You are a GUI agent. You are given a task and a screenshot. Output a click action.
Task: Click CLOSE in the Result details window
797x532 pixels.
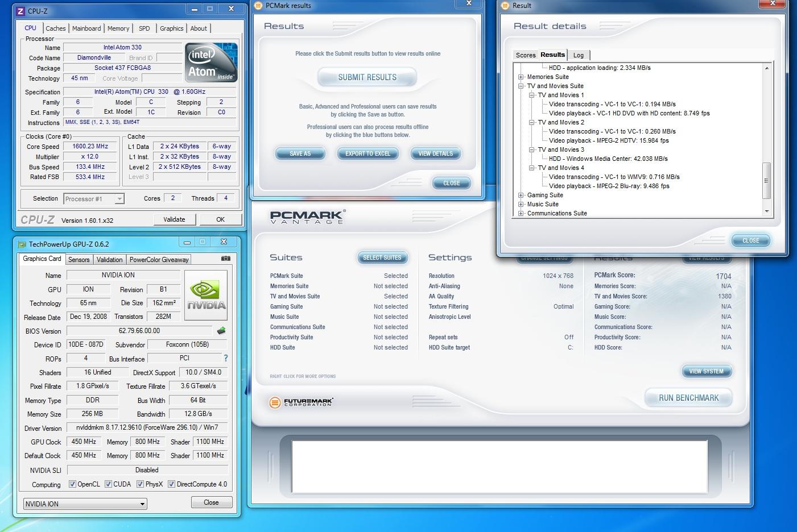tap(750, 240)
